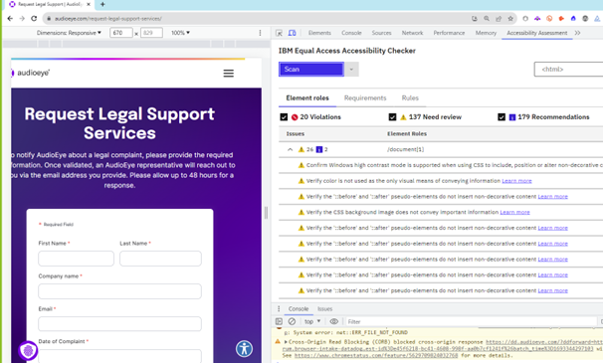Open the dd.audioeye.com link in the console warning

coord(544,342)
